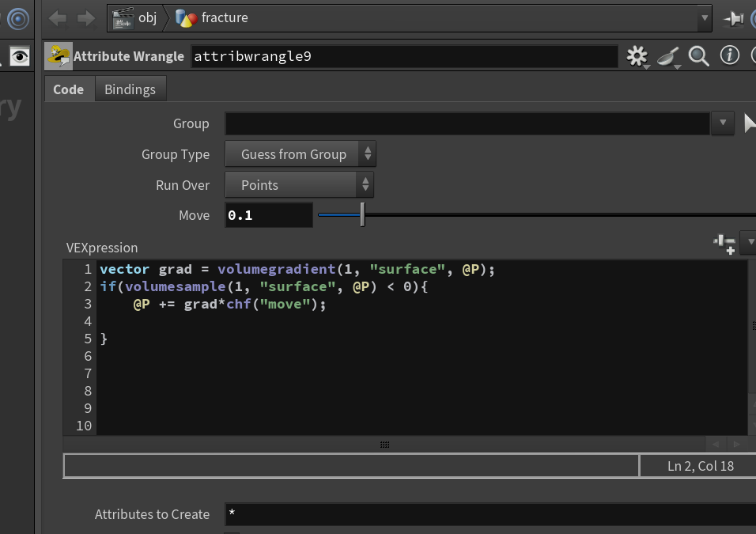
Task: Click the group selection arrow icon
Action: [x=749, y=123]
